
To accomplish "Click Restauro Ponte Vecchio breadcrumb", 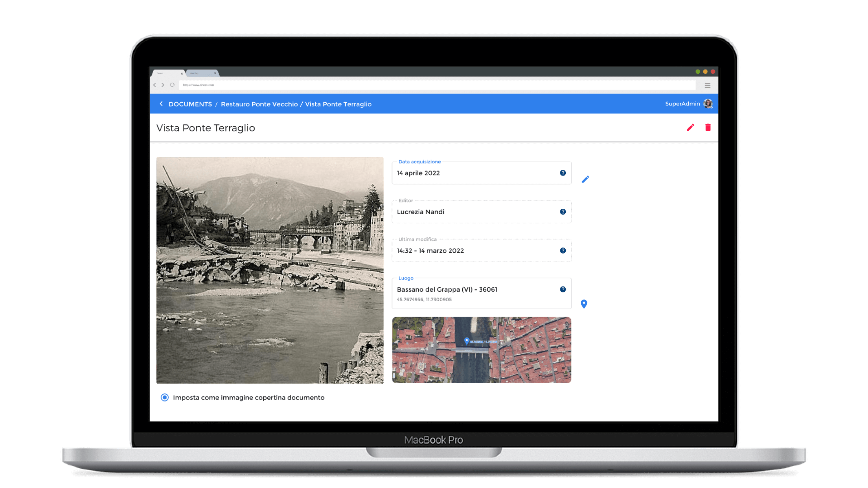I will point(259,104).
